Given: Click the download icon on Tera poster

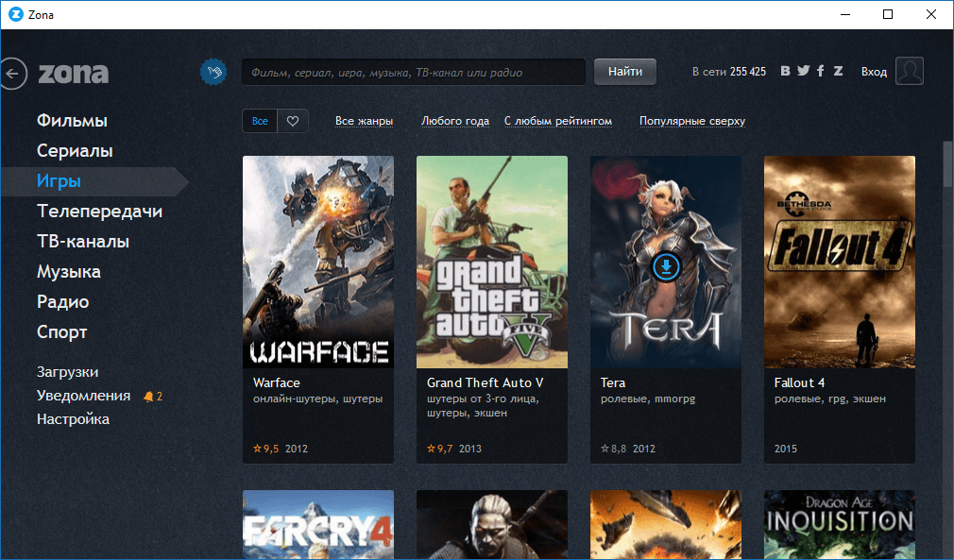Looking at the screenshot, I should point(666,266).
